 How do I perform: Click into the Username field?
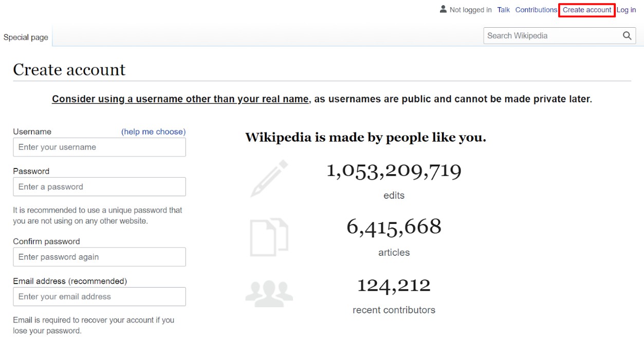click(99, 147)
